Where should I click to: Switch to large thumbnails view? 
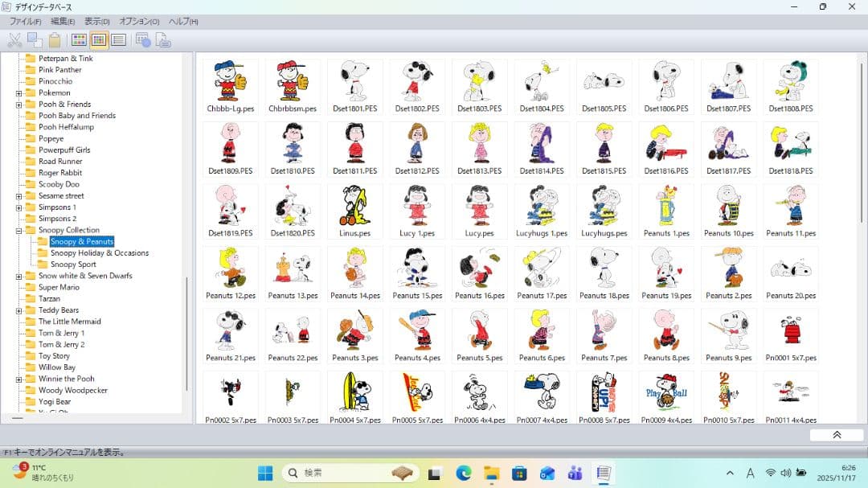click(x=79, y=39)
